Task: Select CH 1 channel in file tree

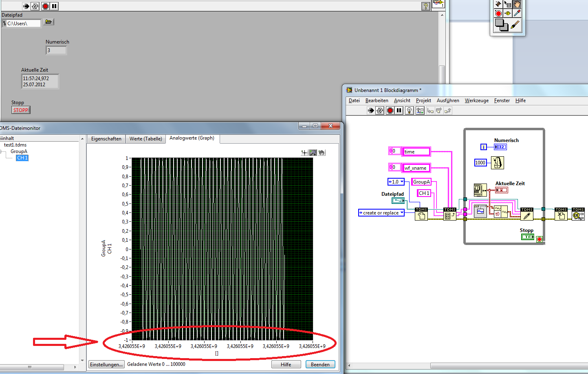Action: [22, 158]
